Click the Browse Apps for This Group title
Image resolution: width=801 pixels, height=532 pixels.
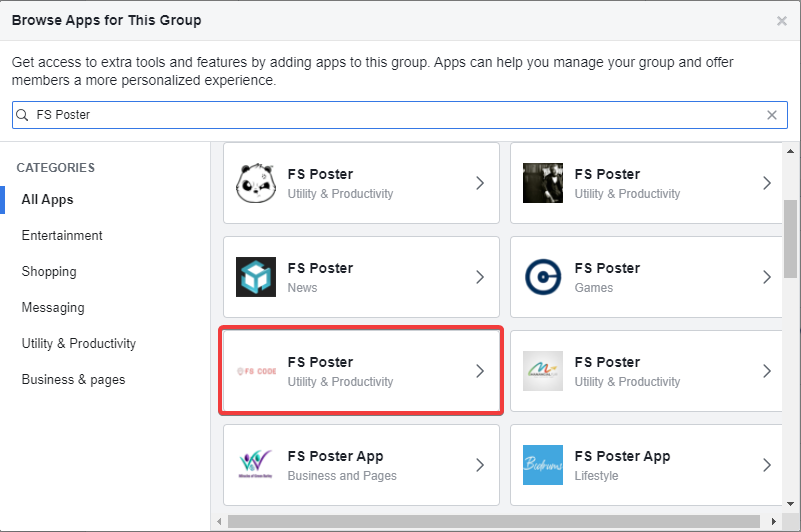[106, 20]
